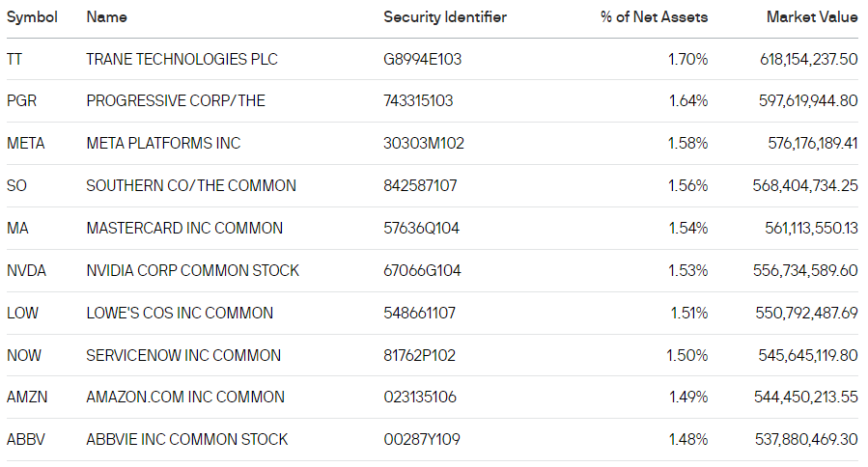Screen dimensions: 868x467
Task: Select MASTERCARD INC COMMON name
Action: (184, 229)
